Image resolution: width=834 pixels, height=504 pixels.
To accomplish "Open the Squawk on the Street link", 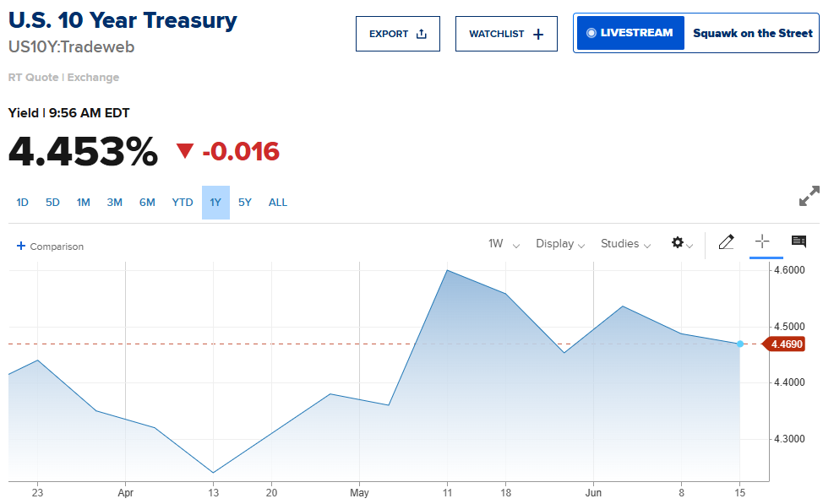I will point(753,33).
